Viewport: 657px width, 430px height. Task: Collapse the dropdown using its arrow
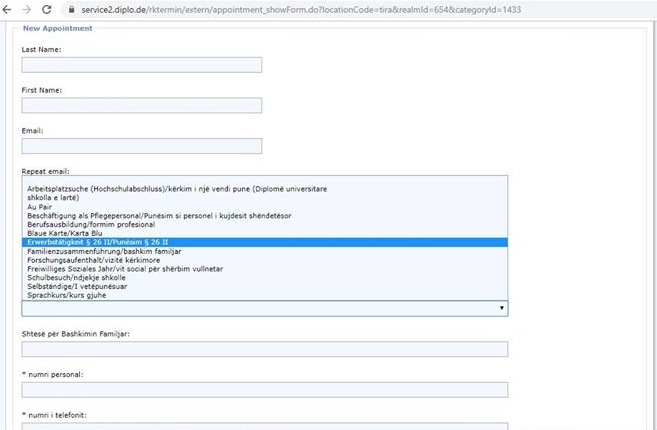tap(502, 308)
